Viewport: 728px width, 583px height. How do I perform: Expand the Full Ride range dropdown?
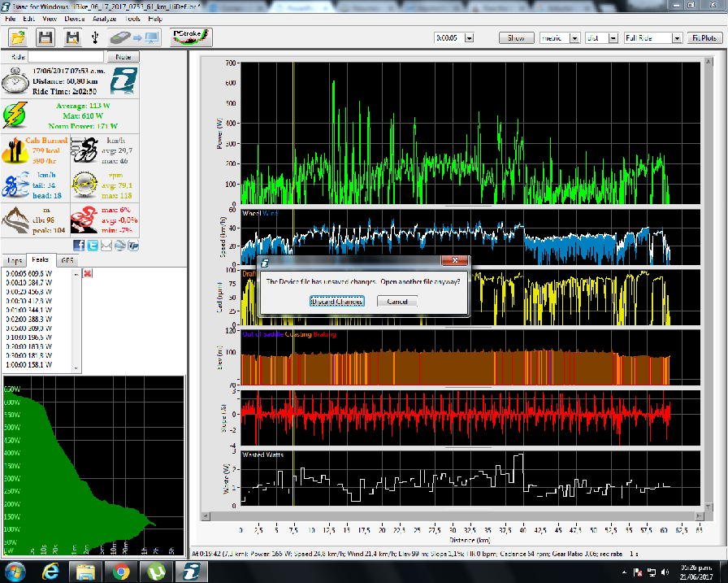(676, 38)
